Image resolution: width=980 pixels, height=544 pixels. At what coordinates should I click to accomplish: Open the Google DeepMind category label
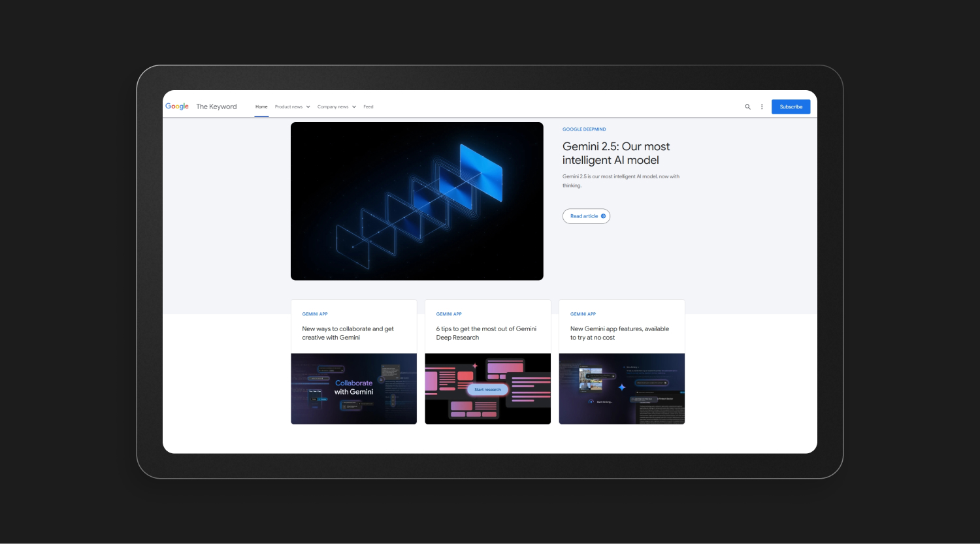point(584,129)
